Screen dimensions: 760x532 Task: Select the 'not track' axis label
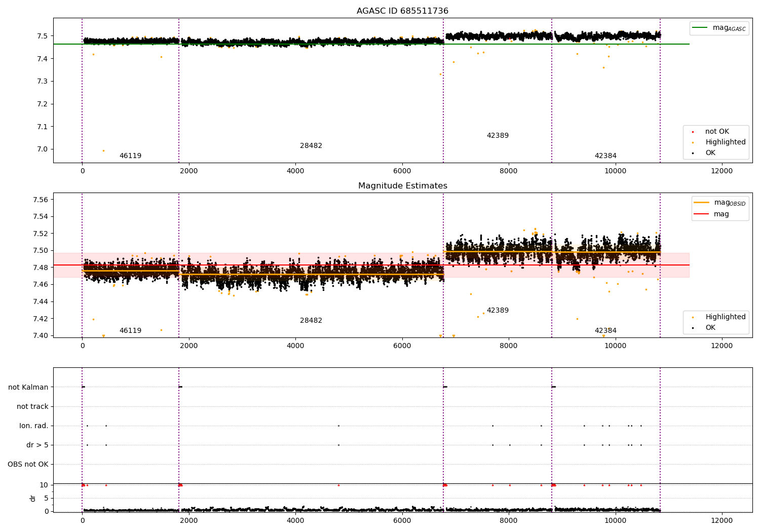(x=32, y=407)
